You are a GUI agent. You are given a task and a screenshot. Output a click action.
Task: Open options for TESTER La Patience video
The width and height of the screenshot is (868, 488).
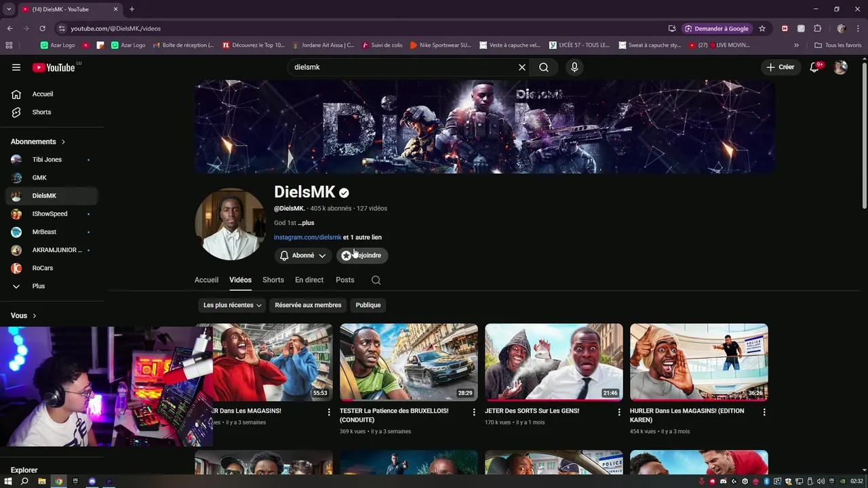[x=474, y=412]
